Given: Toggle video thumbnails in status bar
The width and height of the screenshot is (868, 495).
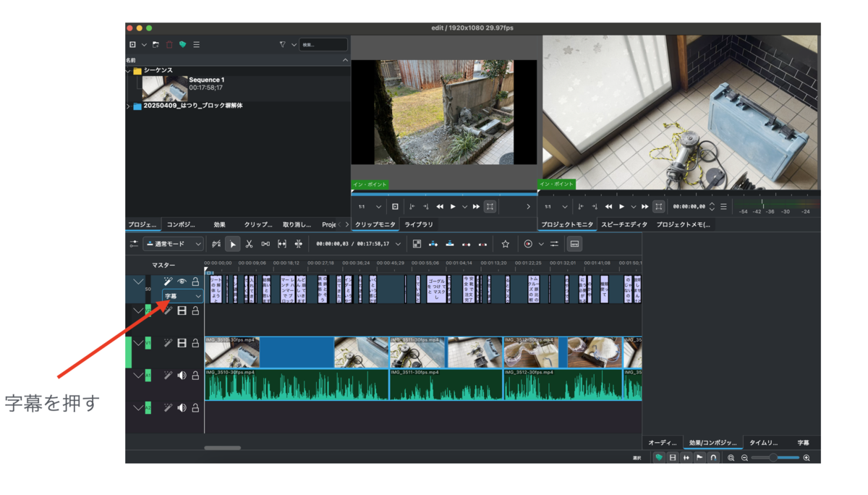Looking at the screenshot, I should pyautogui.click(x=673, y=458).
